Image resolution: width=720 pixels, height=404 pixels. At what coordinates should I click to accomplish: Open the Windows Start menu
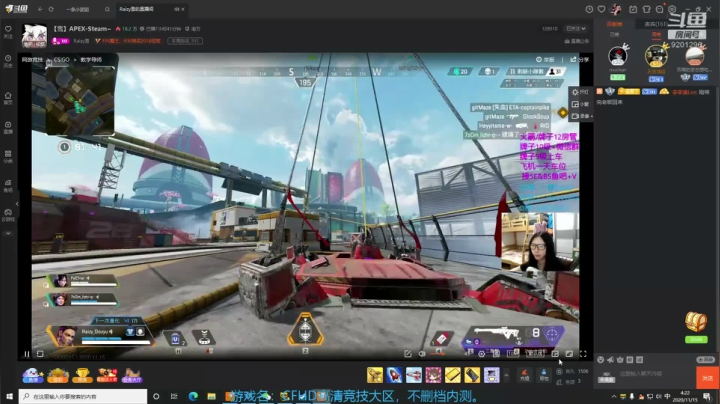(9, 396)
